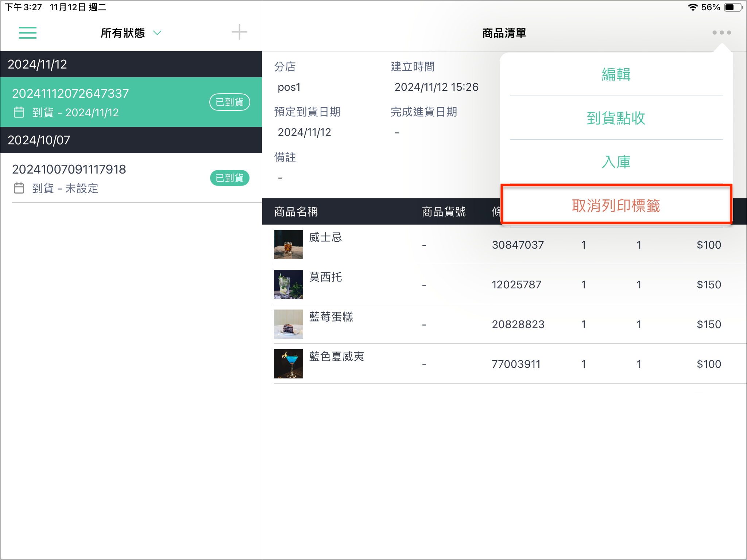Click product name 藍莓蛋糕
747x560 pixels.
click(x=331, y=317)
